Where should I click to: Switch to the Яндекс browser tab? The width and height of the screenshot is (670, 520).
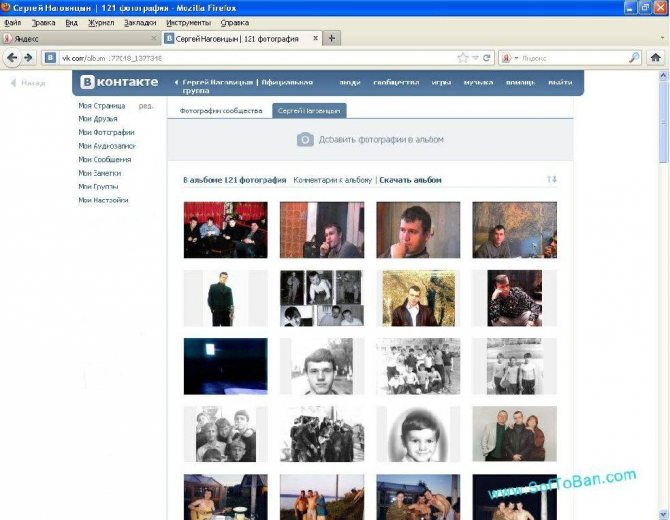click(80, 38)
